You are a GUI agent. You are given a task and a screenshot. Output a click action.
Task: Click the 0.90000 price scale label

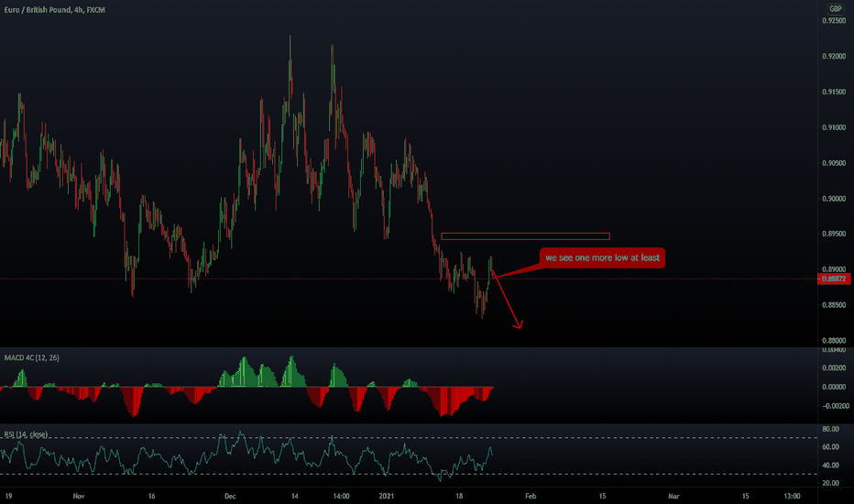tap(834, 198)
